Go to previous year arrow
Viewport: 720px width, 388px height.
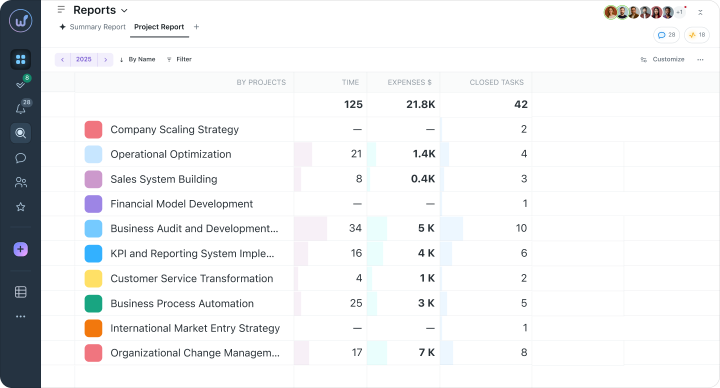(62, 59)
